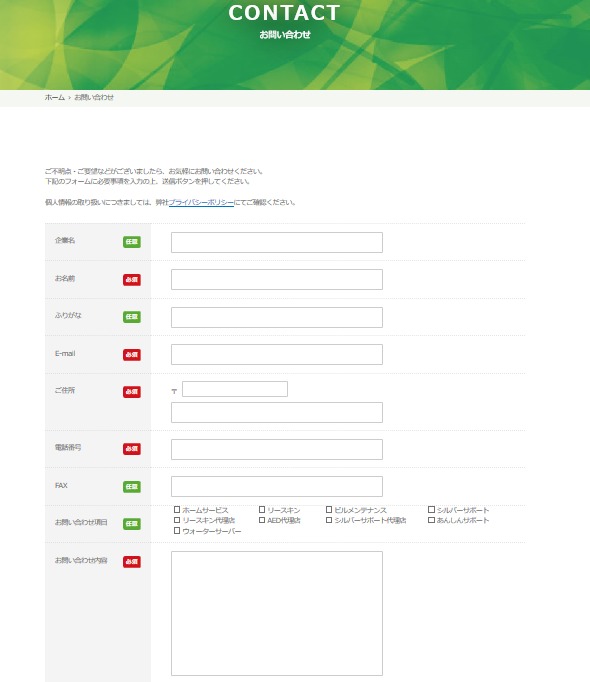Screen dimensions: 590x682
Task: Go to ホーム in the breadcrumb
Action: [54, 97]
